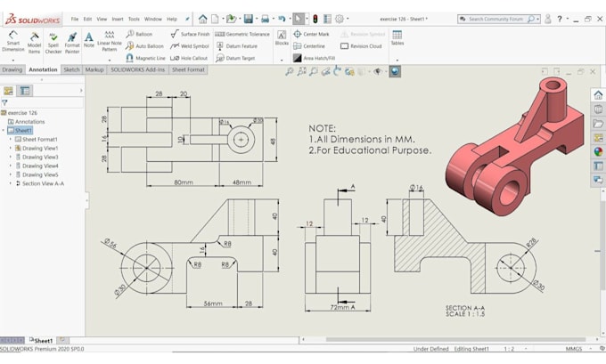Open the Insert menu

coord(118,19)
